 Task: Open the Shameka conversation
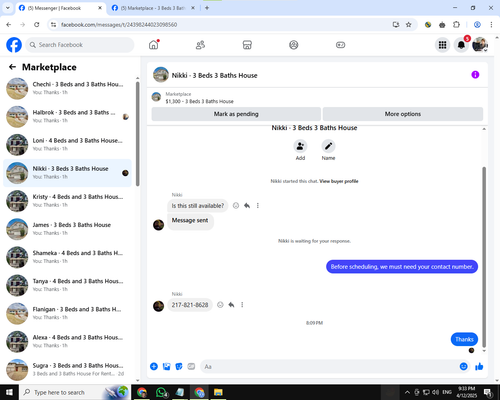tap(67, 257)
